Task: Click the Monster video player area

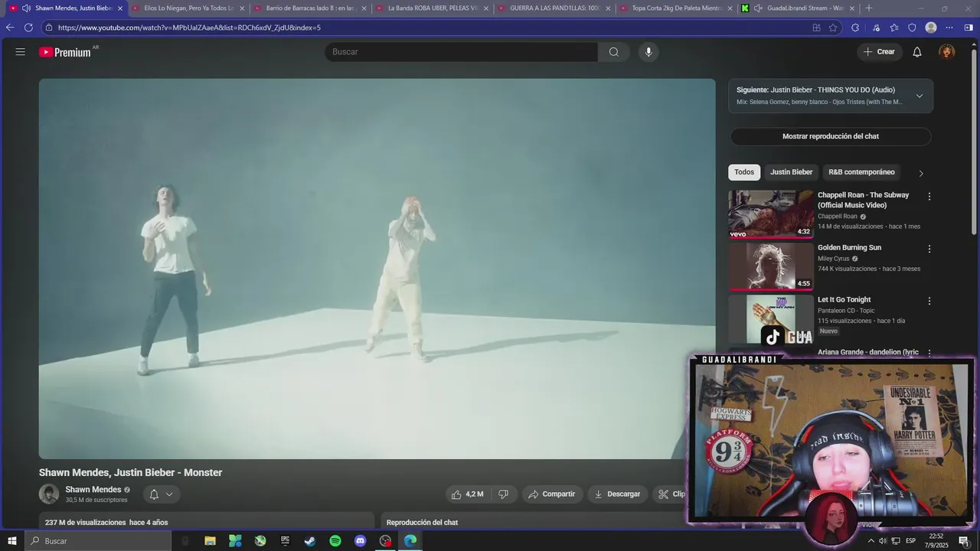Action: (377, 269)
